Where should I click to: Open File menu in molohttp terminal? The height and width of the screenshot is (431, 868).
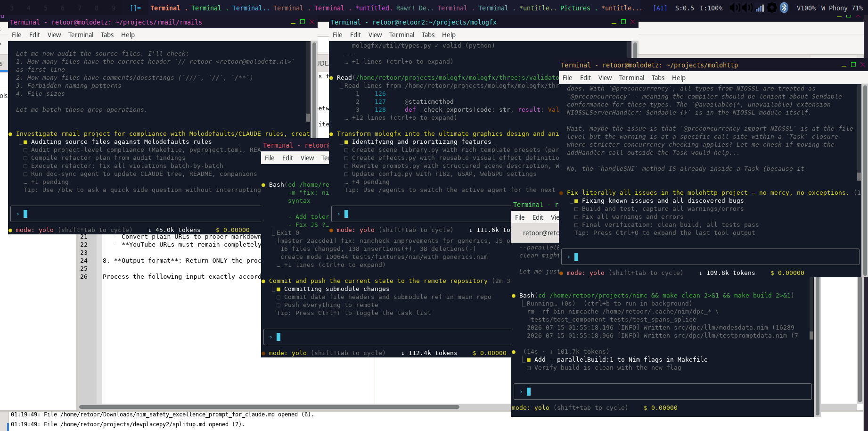tap(567, 78)
